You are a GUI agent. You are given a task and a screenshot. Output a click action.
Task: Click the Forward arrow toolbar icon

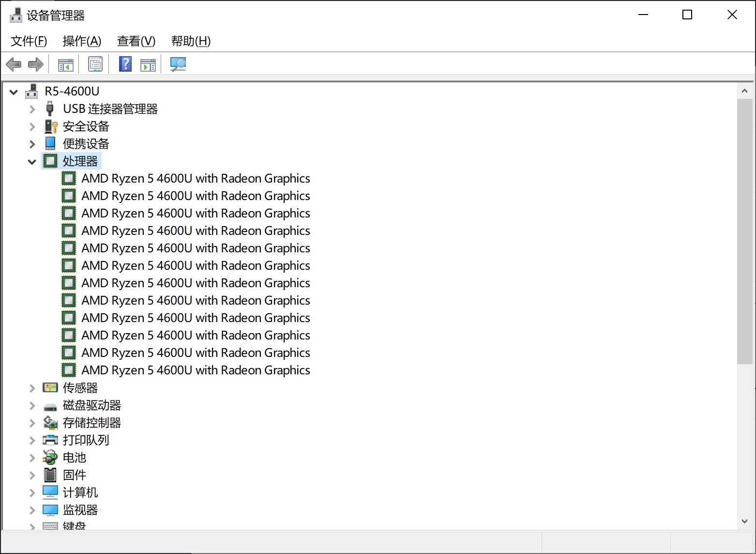36,64
